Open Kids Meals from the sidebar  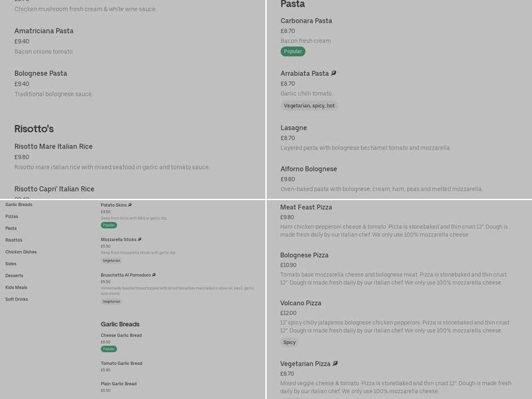pyautogui.click(x=17, y=287)
